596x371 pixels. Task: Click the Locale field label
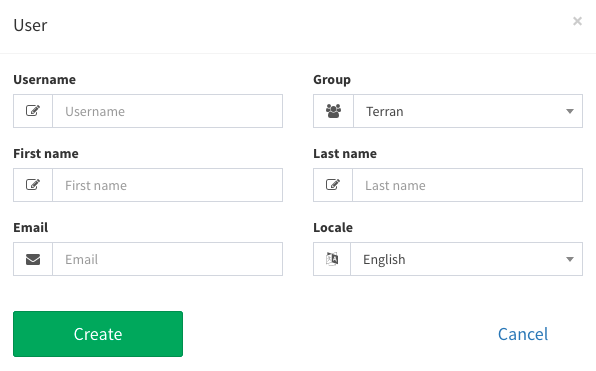click(333, 228)
